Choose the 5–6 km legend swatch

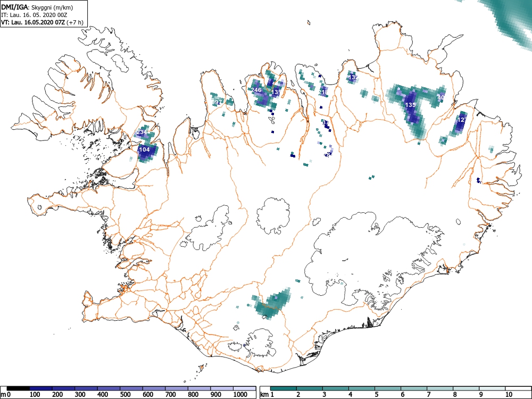click(388, 388)
